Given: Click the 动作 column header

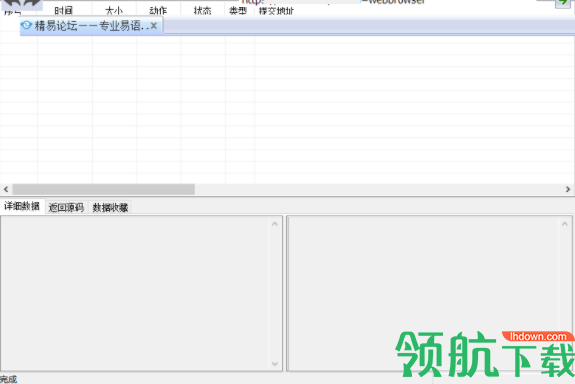Looking at the screenshot, I should 158,11.
